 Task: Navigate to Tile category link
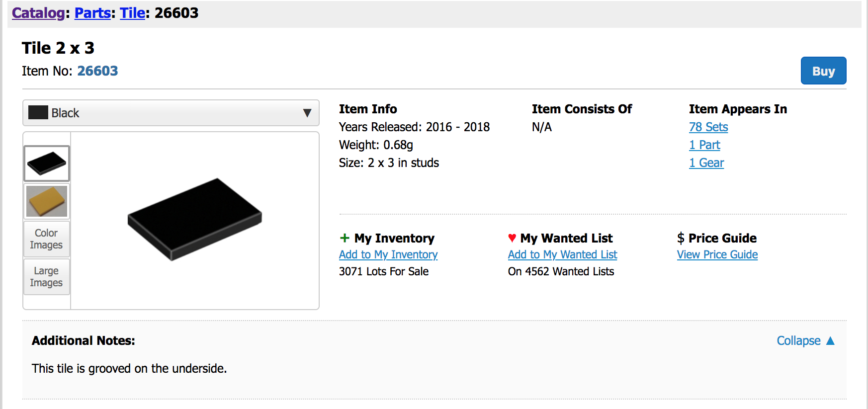tap(132, 13)
